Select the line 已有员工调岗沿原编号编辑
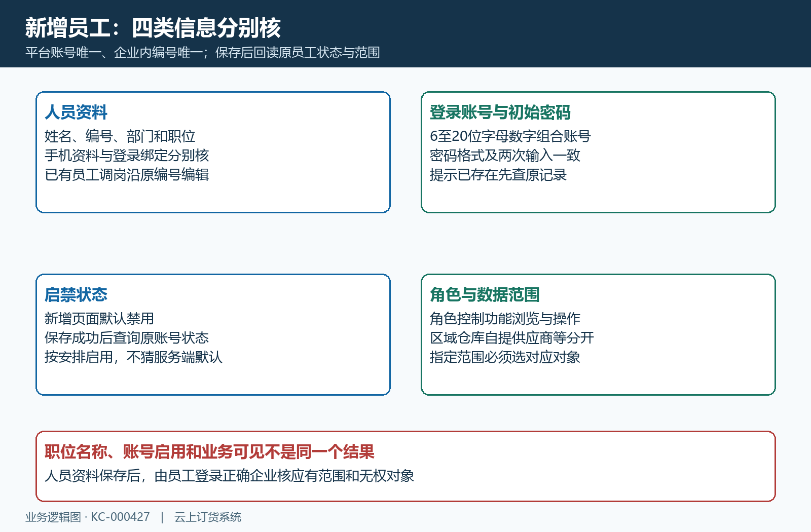 (x=127, y=175)
